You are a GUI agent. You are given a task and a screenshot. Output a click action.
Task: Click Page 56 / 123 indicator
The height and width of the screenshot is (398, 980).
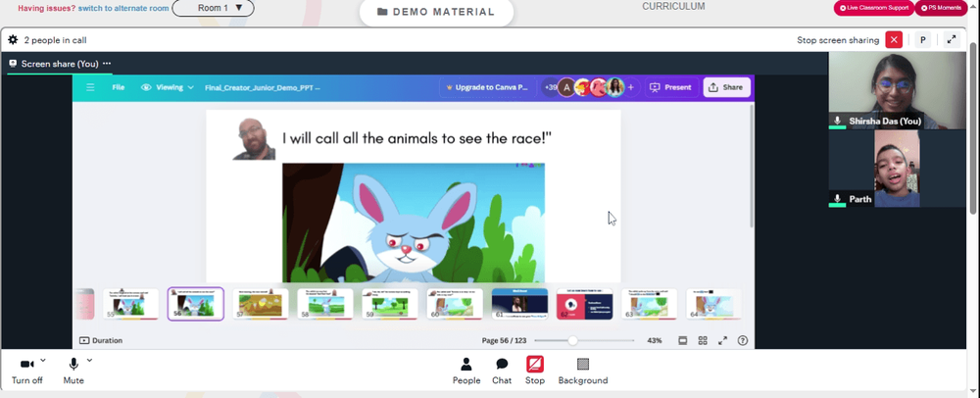pyautogui.click(x=505, y=340)
